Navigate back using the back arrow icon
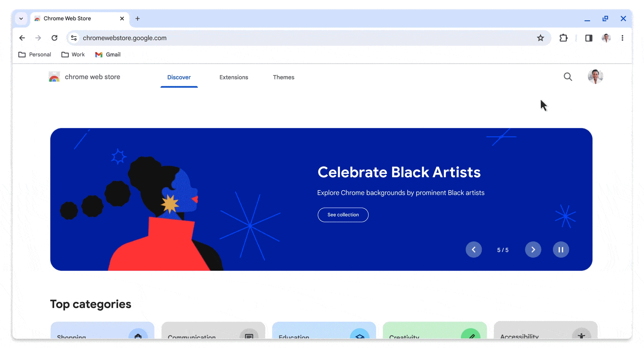Image resolution: width=644 pixels, height=348 pixels. point(22,38)
